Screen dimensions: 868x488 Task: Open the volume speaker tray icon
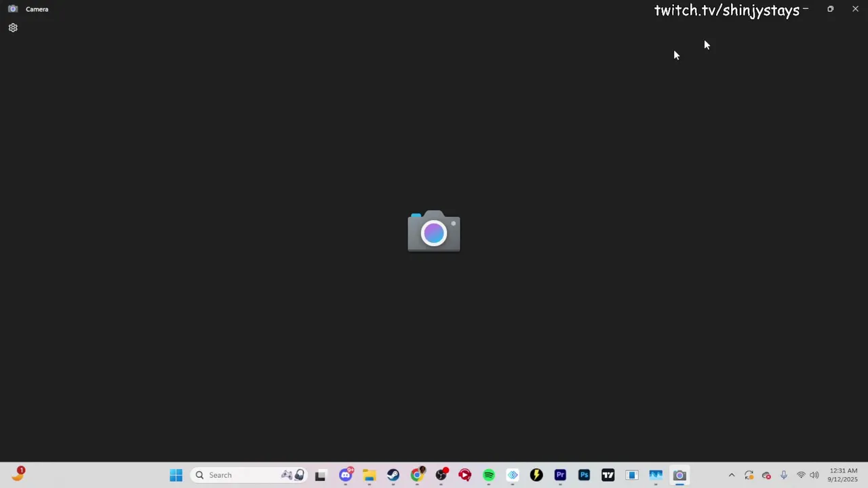click(x=814, y=475)
